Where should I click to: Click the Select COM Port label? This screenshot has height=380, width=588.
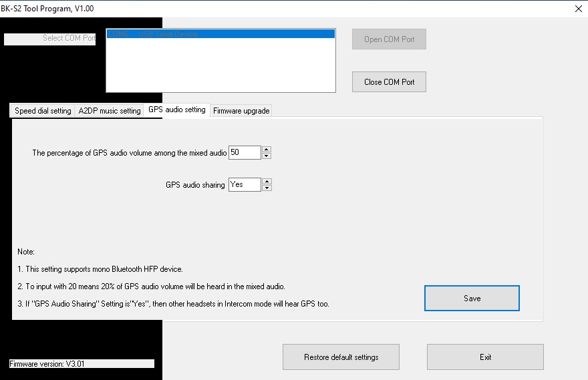(x=50, y=39)
